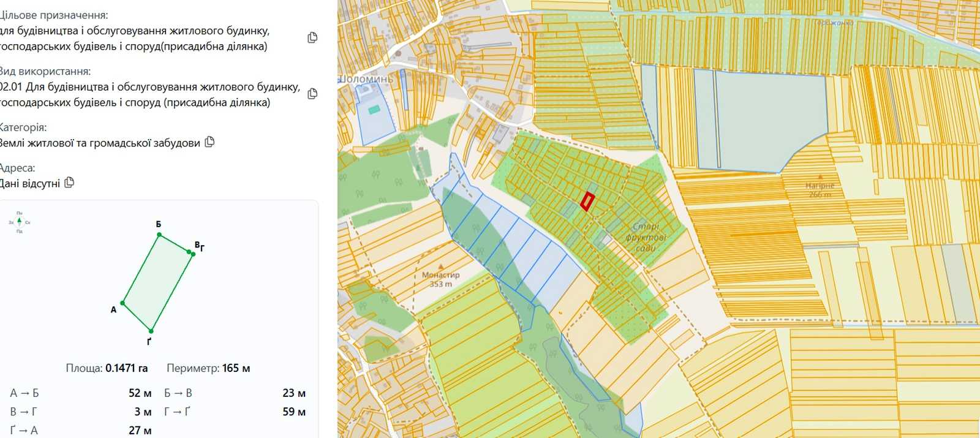980x438 pixels.
Task: Click the north compass indicator icon
Action: 20,222
